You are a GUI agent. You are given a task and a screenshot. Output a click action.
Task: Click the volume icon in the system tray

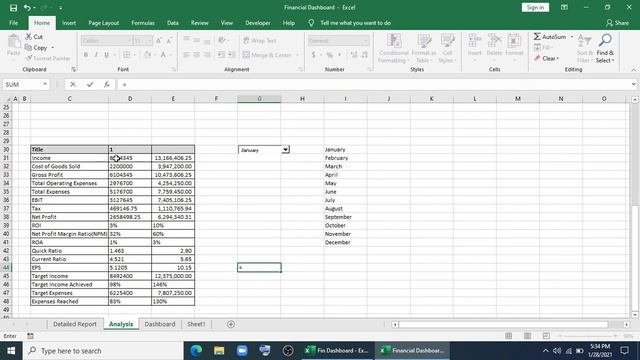pyautogui.click(x=557, y=351)
